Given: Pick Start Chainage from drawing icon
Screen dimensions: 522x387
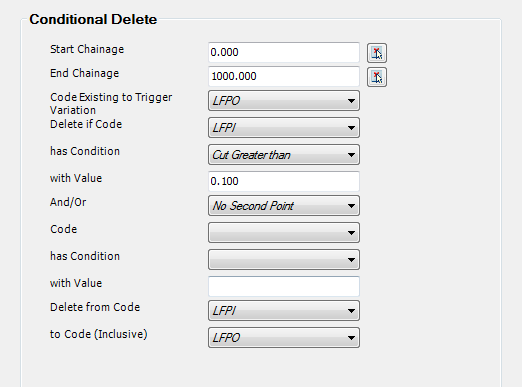Looking at the screenshot, I should click(377, 53).
